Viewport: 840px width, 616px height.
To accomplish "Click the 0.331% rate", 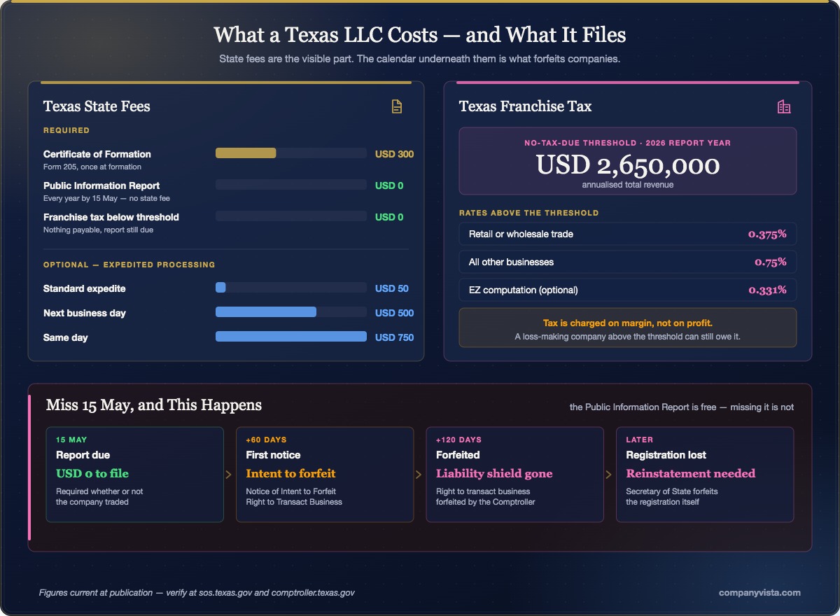I will coord(767,290).
